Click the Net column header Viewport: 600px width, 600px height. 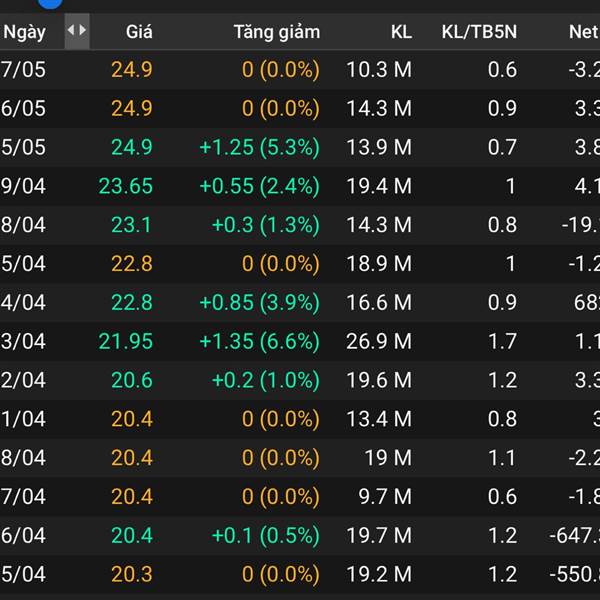click(x=582, y=31)
